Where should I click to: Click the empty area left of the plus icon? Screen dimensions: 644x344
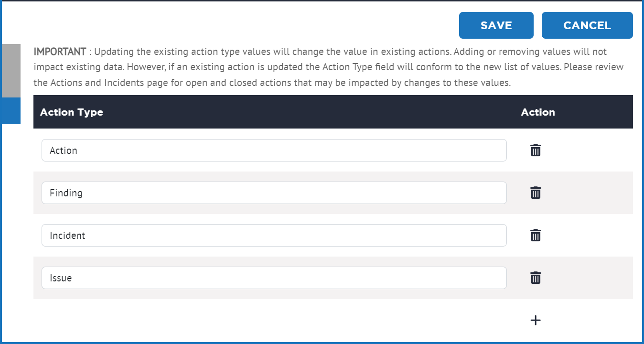[277, 320]
